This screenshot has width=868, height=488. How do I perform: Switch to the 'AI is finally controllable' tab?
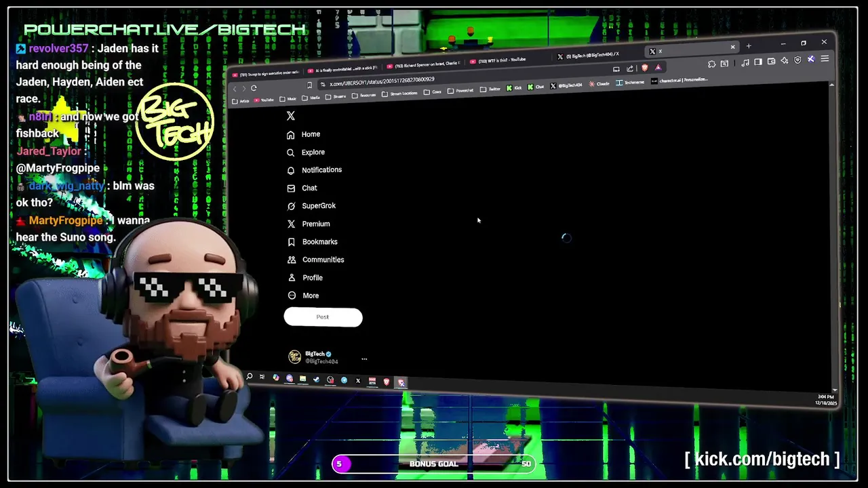[x=344, y=69]
